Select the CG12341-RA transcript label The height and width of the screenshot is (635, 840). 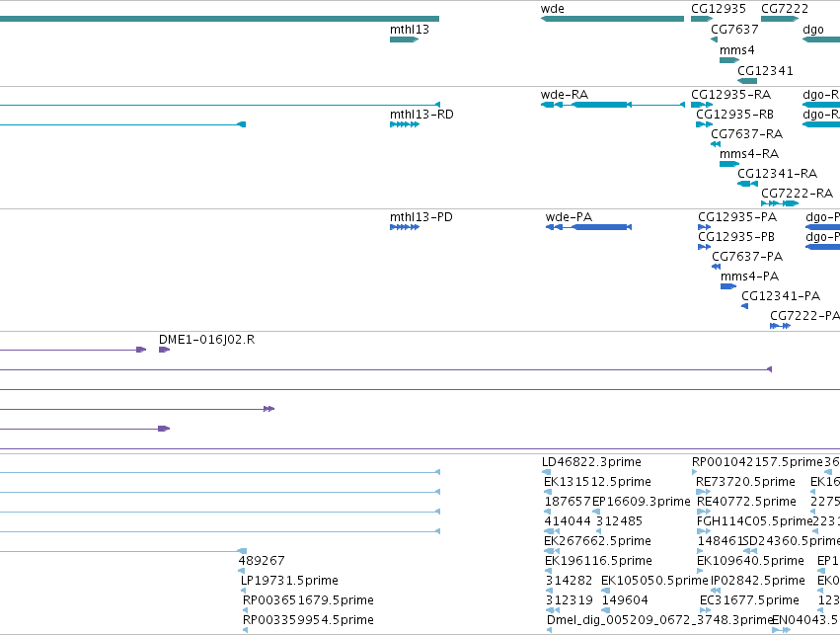778,174
